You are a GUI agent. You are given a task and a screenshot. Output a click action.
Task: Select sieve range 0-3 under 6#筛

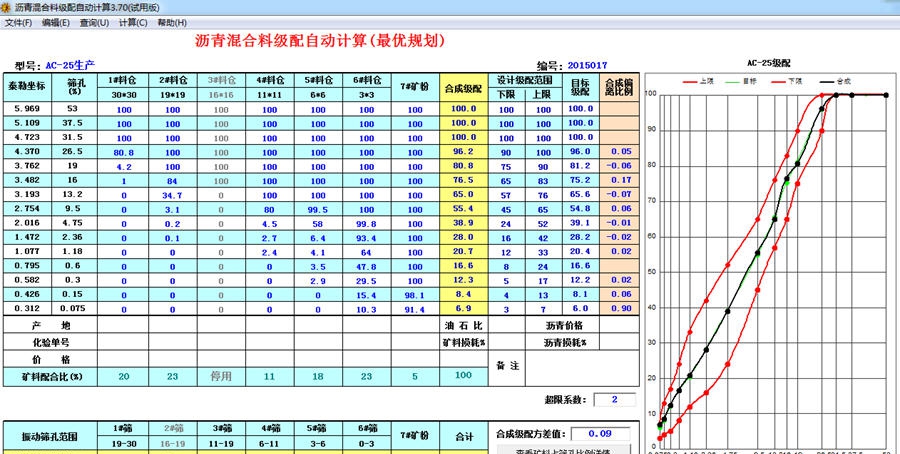[x=367, y=443]
